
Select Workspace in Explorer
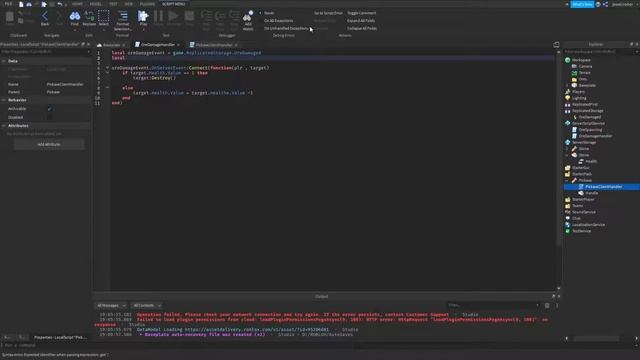(x=581, y=60)
